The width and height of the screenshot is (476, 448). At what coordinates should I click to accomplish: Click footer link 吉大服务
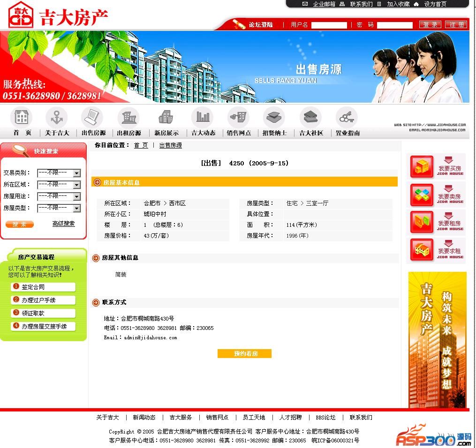[x=181, y=418]
